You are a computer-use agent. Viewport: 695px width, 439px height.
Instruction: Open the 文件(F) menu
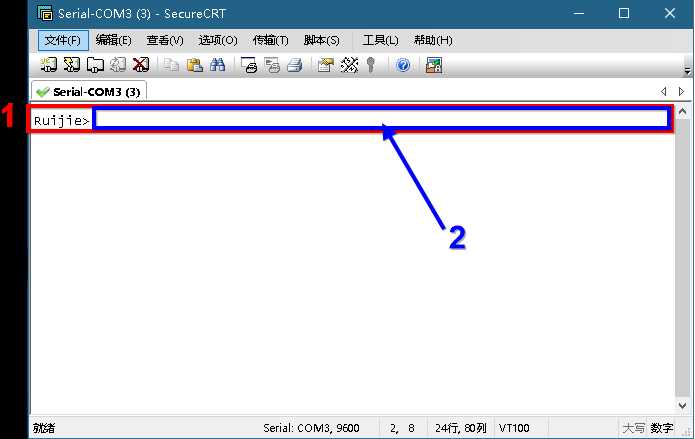tap(63, 40)
